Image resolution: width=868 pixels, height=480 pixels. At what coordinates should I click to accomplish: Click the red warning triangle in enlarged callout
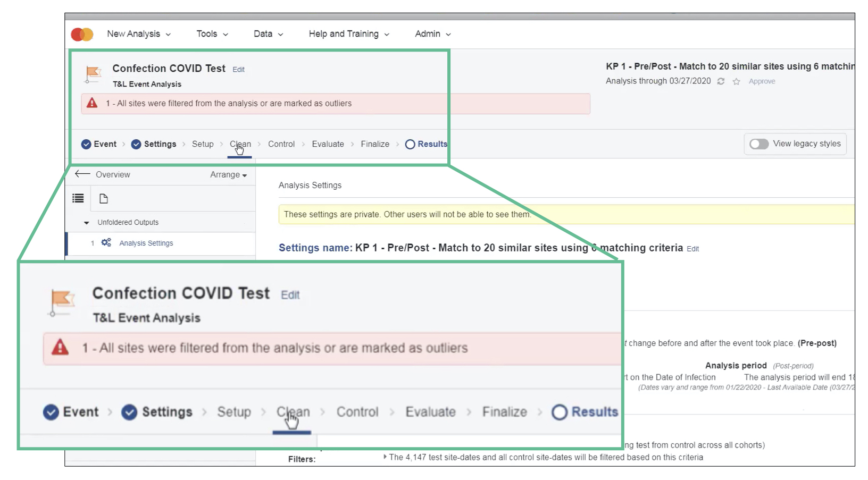(x=60, y=348)
